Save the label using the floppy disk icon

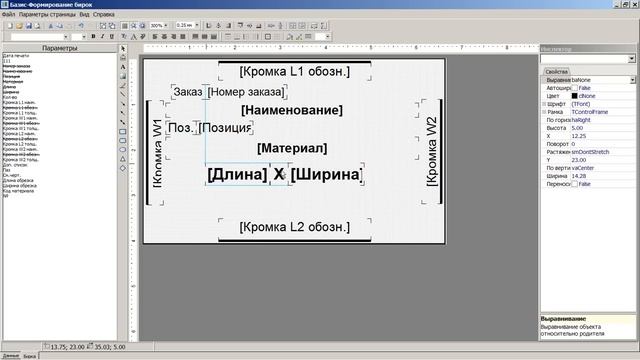click(x=29, y=26)
